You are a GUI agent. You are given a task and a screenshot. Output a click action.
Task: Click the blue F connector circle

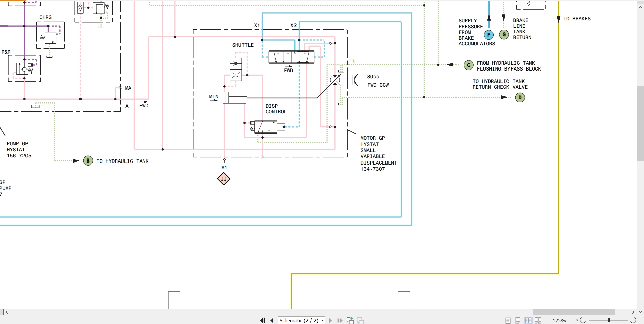(489, 35)
